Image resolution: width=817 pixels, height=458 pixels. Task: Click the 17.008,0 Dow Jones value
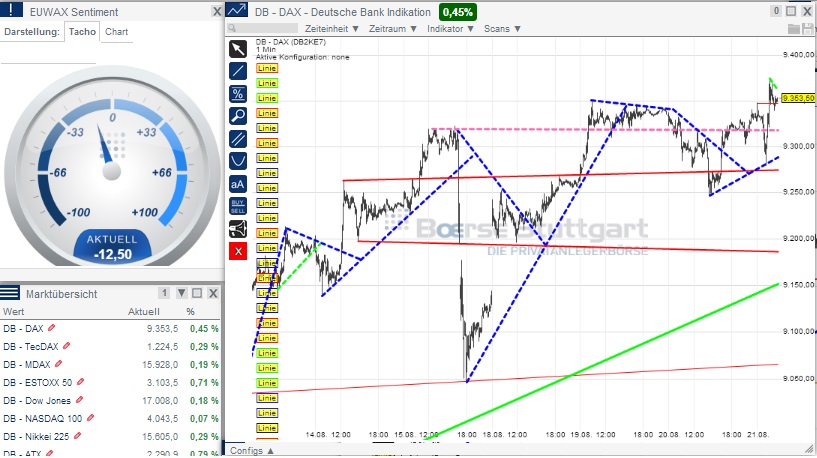tap(162, 400)
